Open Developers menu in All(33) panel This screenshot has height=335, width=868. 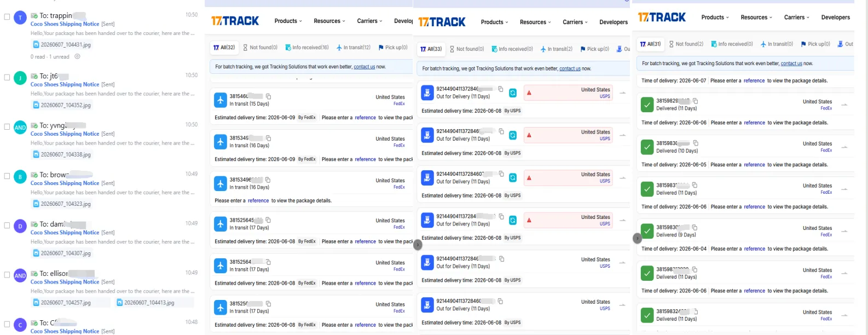coord(614,22)
